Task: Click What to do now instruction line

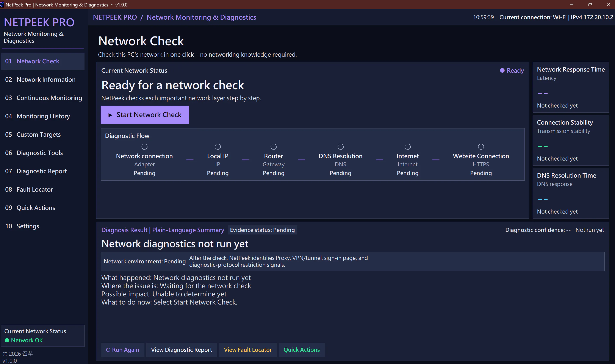Action: [169, 302]
